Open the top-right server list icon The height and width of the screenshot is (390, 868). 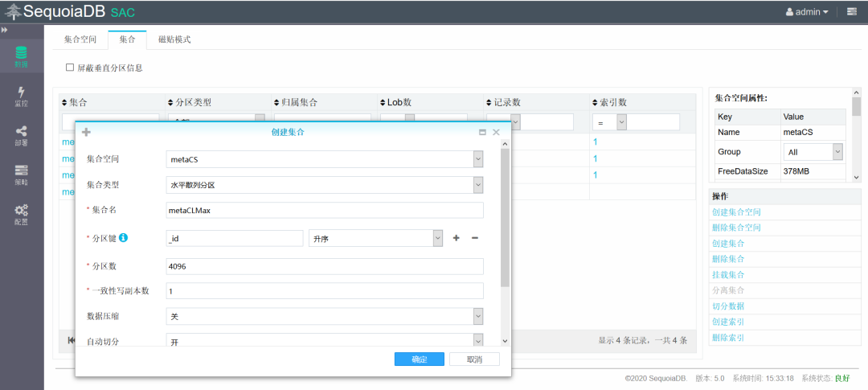[852, 11]
